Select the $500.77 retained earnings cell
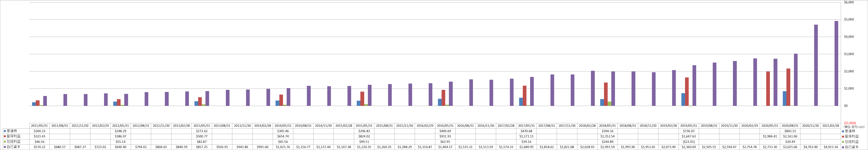Screen dimensions: 868x150 (x=202, y=137)
